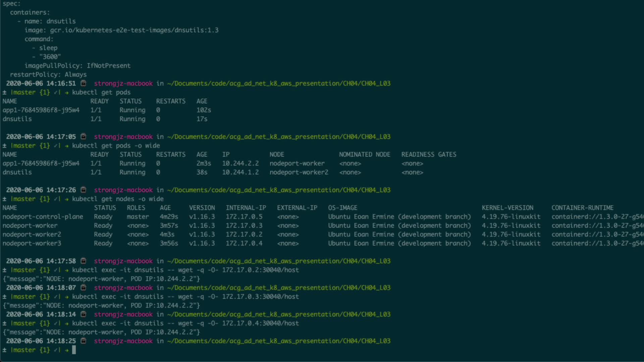Screen dimensions: 644x362
Task: Click the computer icon after timestamp 14:18:25
Action: 84,341
